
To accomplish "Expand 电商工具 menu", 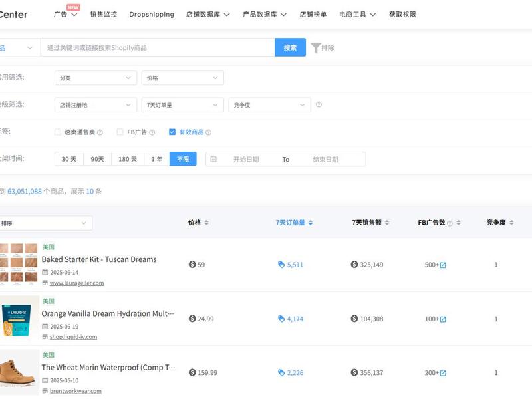I will point(357,14).
